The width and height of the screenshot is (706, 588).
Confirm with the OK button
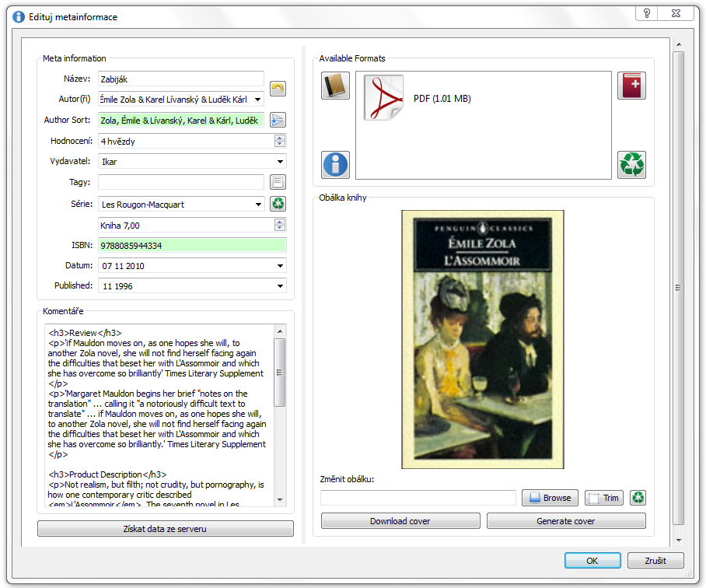(592, 561)
